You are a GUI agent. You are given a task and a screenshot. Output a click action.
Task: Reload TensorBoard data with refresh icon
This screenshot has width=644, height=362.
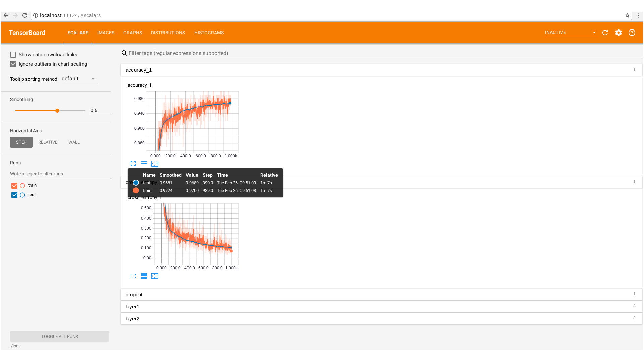tap(605, 33)
